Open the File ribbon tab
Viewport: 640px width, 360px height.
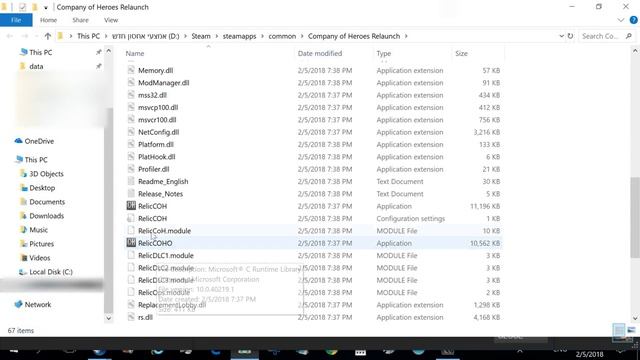click(x=16, y=20)
